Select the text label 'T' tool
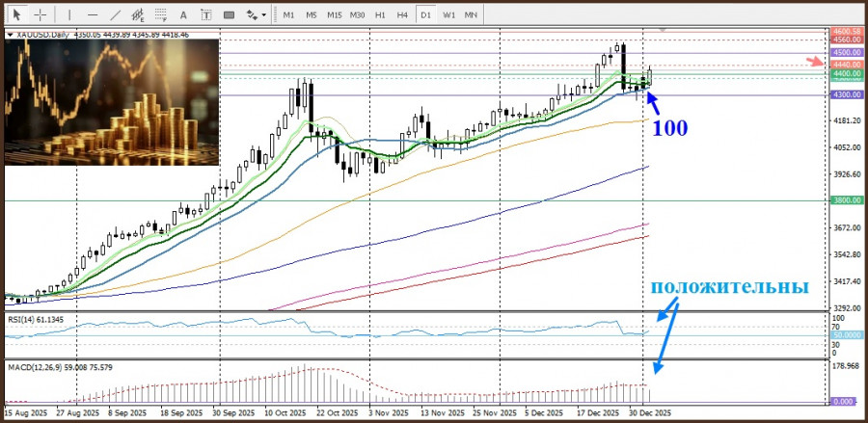Image resolution: width=868 pixels, height=423 pixels. (x=206, y=14)
